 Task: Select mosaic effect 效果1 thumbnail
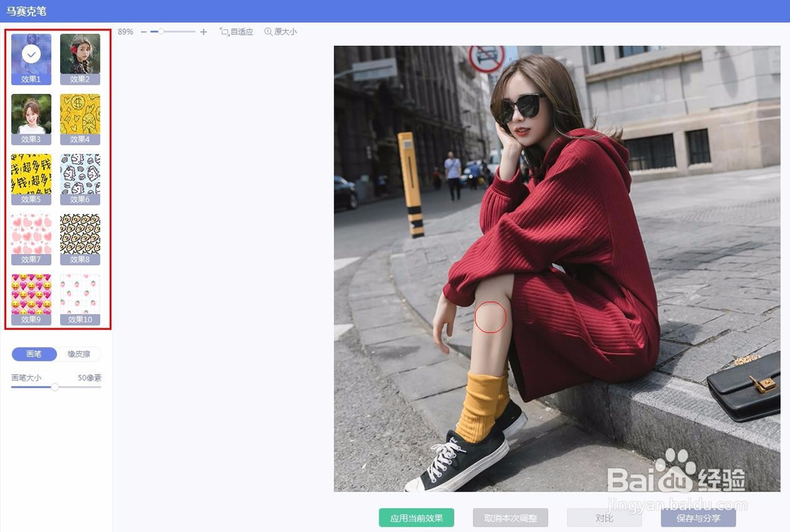(32, 59)
